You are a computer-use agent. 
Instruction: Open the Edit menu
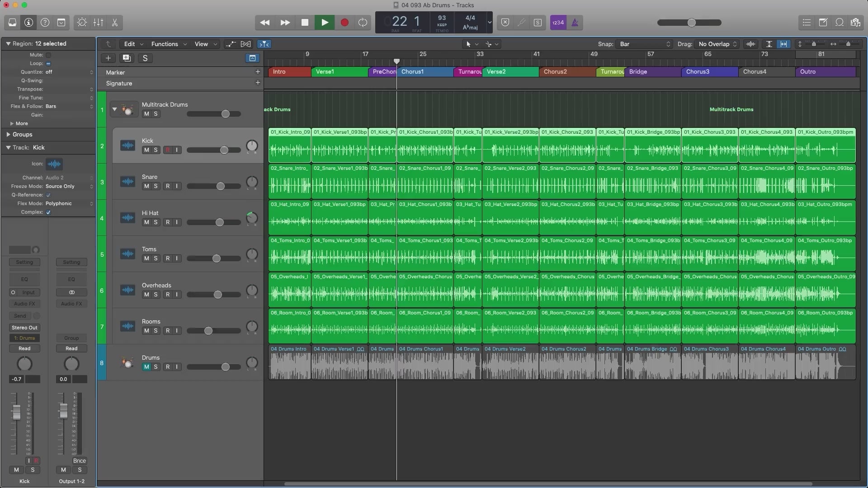pyautogui.click(x=133, y=44)
